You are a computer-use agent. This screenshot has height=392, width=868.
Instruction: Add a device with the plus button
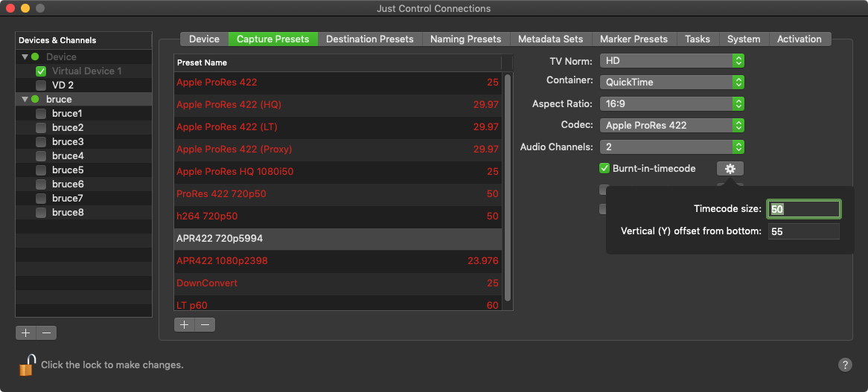point(25,332)
